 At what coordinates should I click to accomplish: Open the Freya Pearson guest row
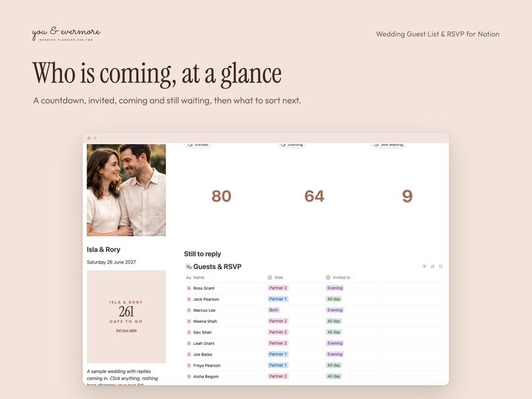click(x=314, y=366)
